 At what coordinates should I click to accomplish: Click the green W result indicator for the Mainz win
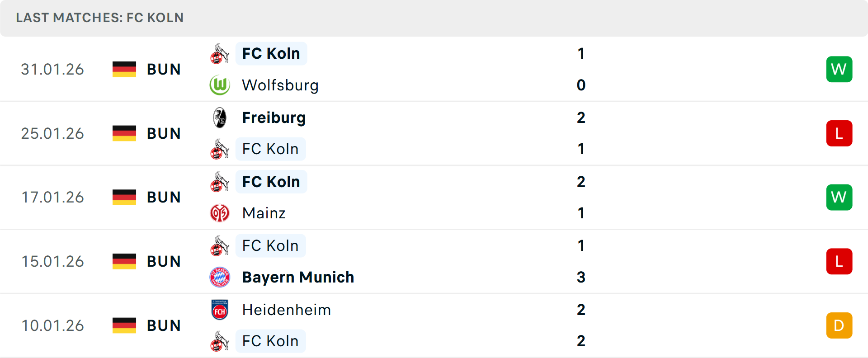[x=840, y=197]
